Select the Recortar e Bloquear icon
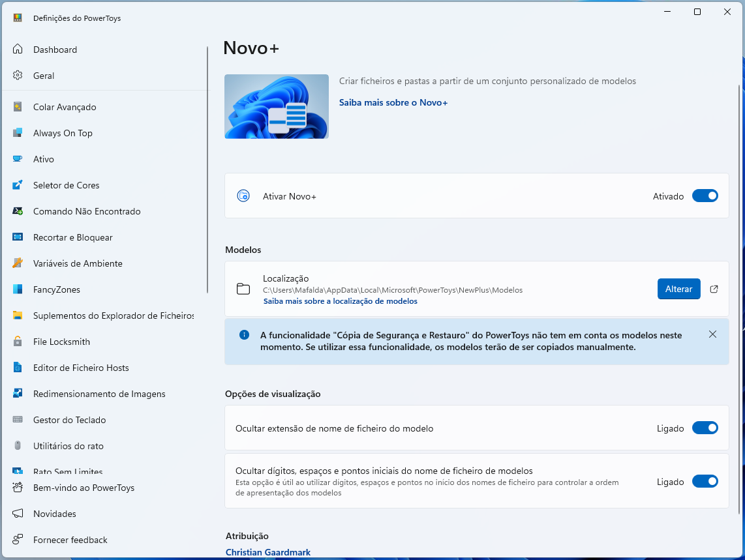745x560 pixels. [18, 237]
